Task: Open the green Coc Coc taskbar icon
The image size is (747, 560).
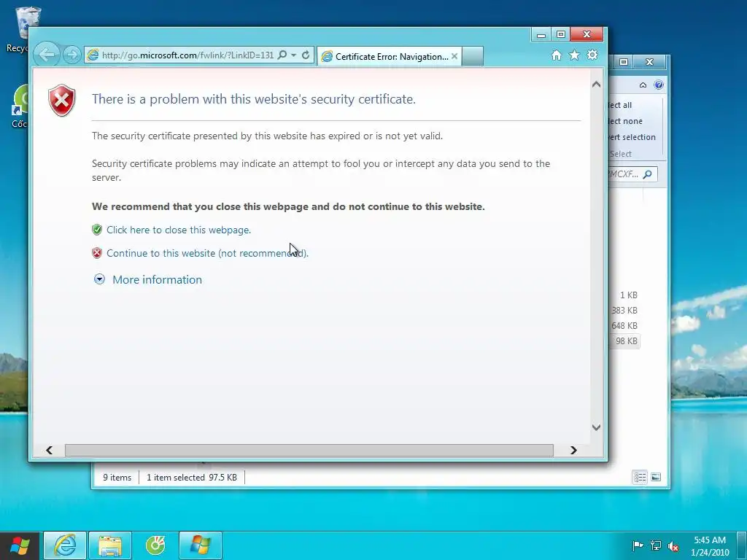Action: click(155, 545)
